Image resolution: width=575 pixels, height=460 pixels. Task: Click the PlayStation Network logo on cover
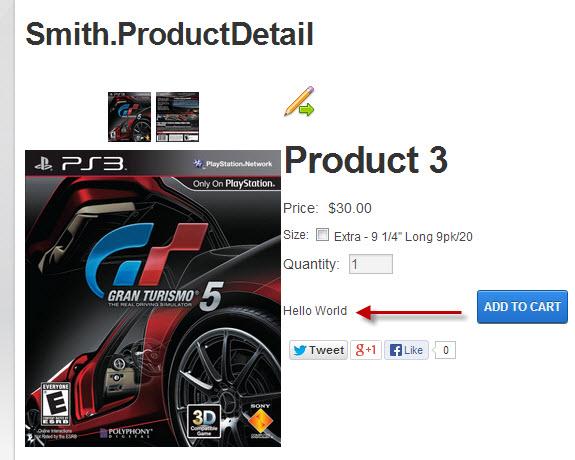[233, 164]
